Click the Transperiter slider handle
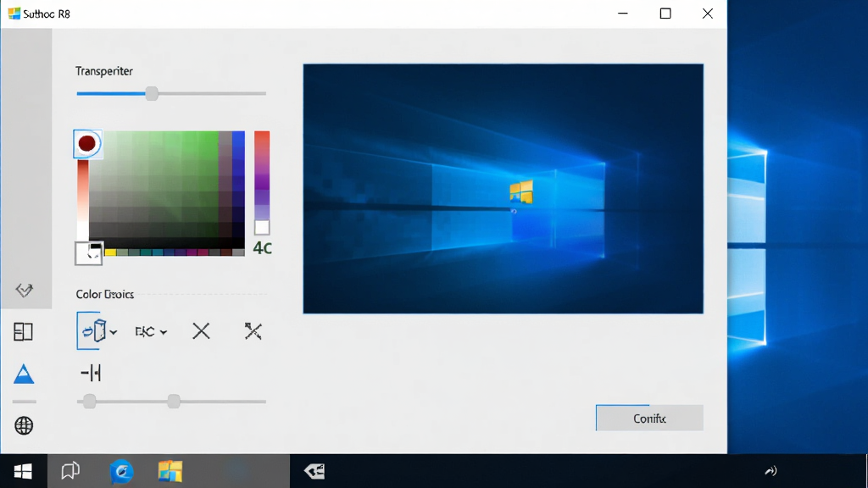 pyautogui.click(x=152, y=93)
